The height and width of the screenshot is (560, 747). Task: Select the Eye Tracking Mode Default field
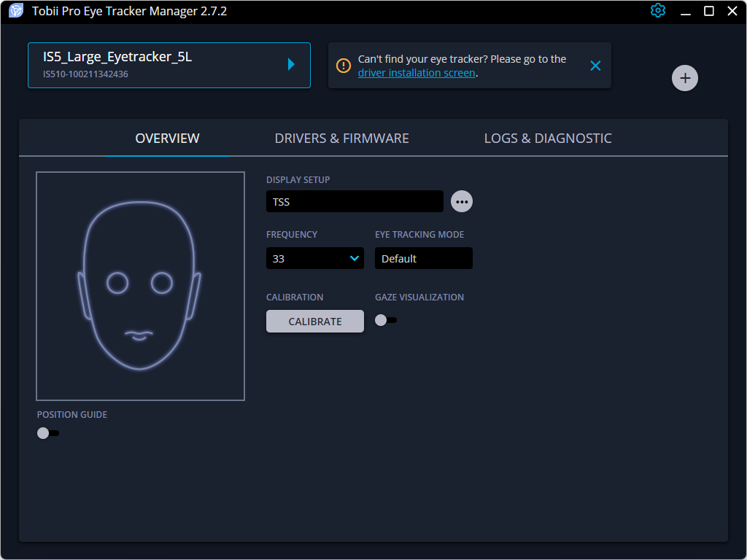point(423,258)
